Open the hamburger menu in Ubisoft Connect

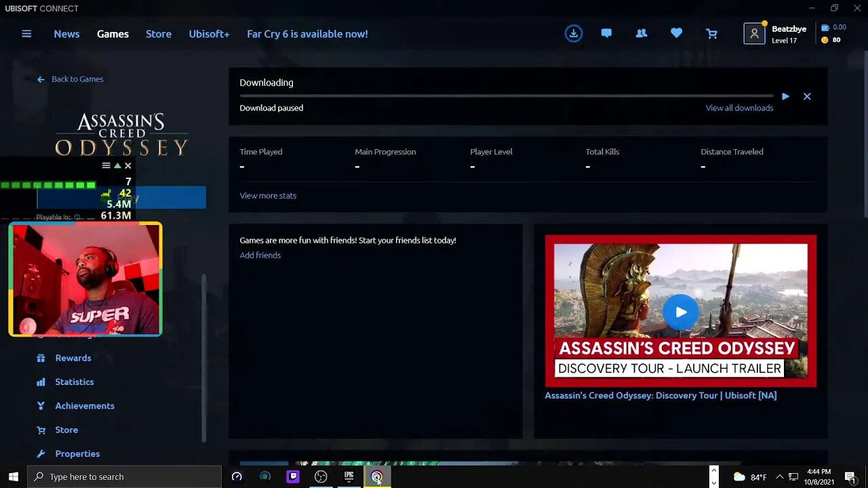(x=26, y=34)
